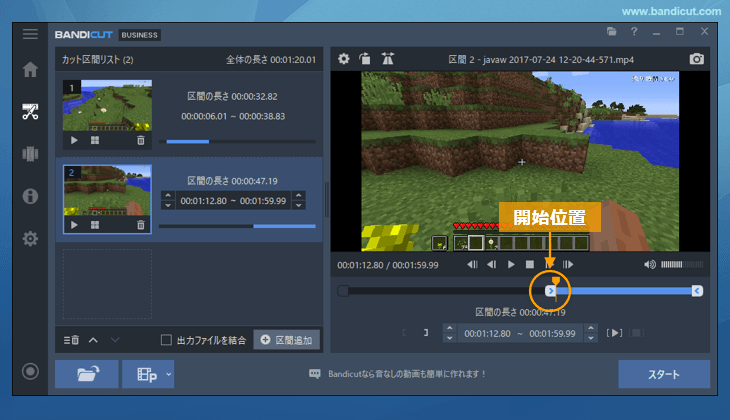Click the timeline start handle
Image resolution: width=730 pixels, height=420 pixels.
550,291
